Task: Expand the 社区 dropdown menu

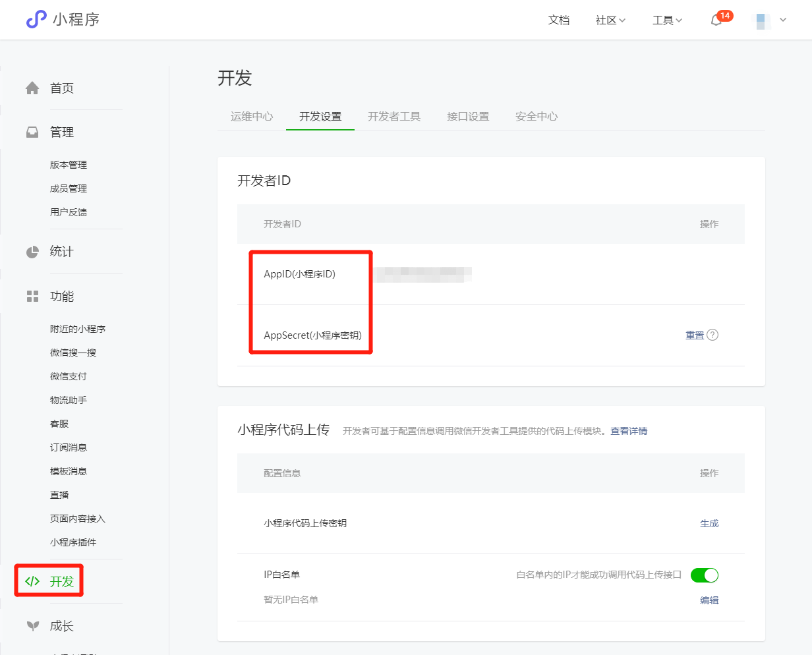Action: tap(610, 20)
